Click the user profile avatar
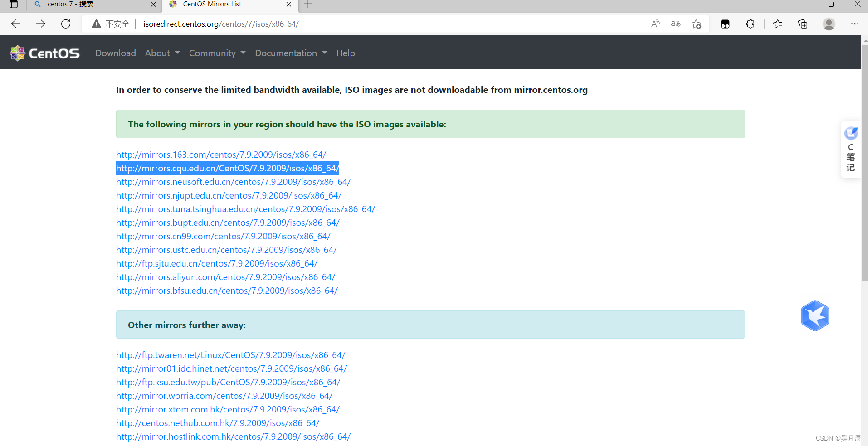The height and width of the screenshot is (446, 868). [829, 24]
